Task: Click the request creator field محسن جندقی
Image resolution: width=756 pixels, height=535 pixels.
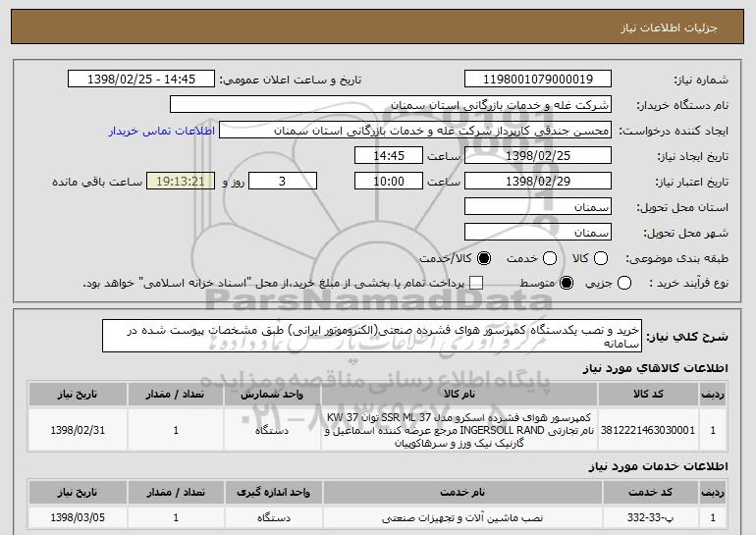Action: pos(415,131)
